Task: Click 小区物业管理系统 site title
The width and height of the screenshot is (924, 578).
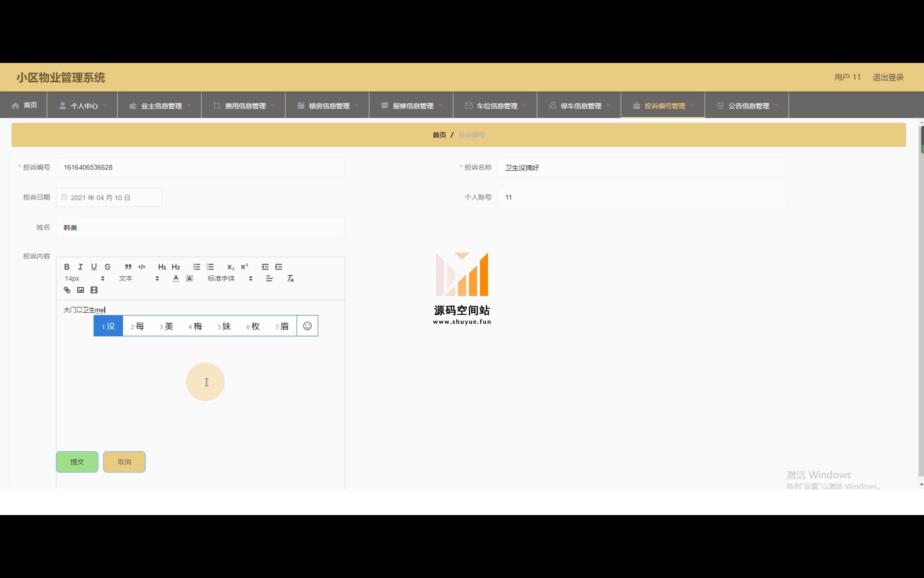Action: point(60,78)
